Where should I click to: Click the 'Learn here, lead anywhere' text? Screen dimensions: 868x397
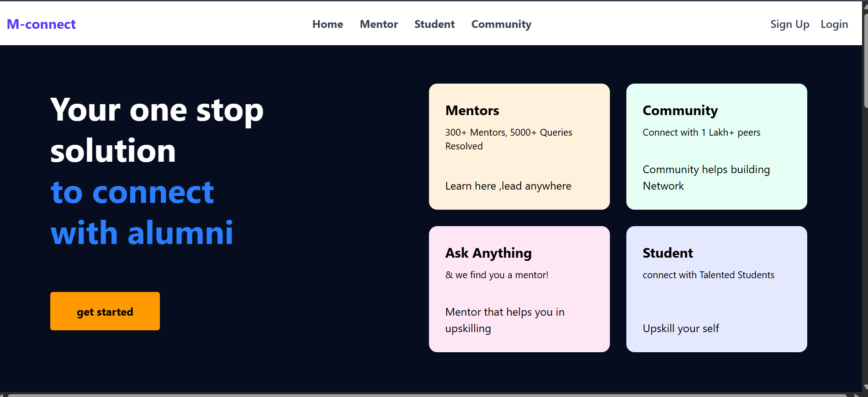508,186
